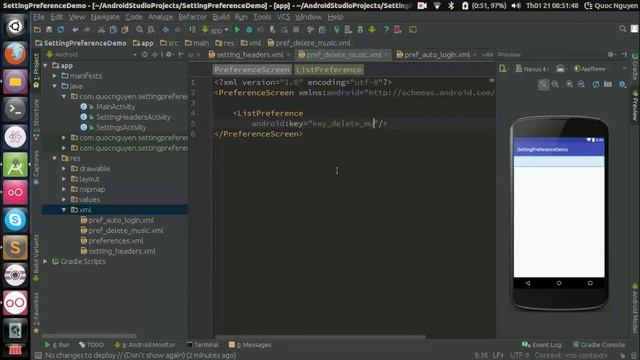Open the Preview panel settings gear
The width and height of the screenshot is (640, 360).
pyautogui.click(x=611, y=54)
